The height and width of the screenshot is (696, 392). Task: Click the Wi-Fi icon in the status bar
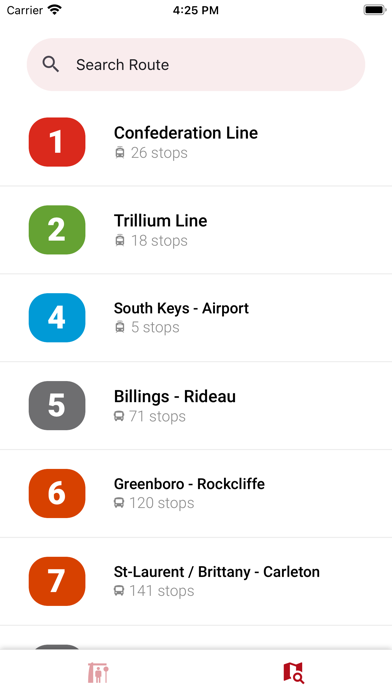pyautogui.click(x=55, y=10)
